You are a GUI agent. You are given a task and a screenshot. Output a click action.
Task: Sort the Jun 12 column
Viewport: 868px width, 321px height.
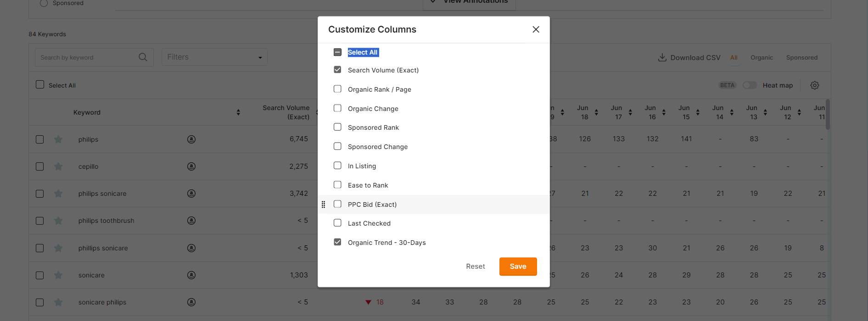coord(799,112)
